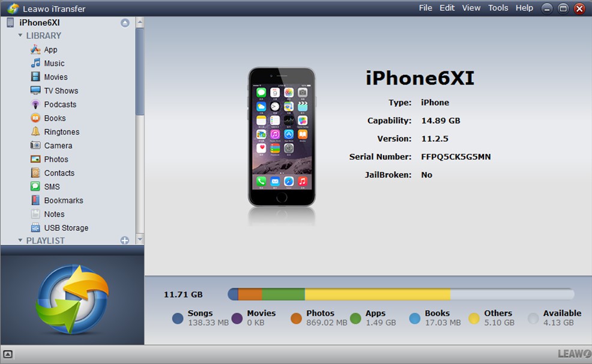
Task: Click the sidebar scroll up arrow
Action: point(140,23)
